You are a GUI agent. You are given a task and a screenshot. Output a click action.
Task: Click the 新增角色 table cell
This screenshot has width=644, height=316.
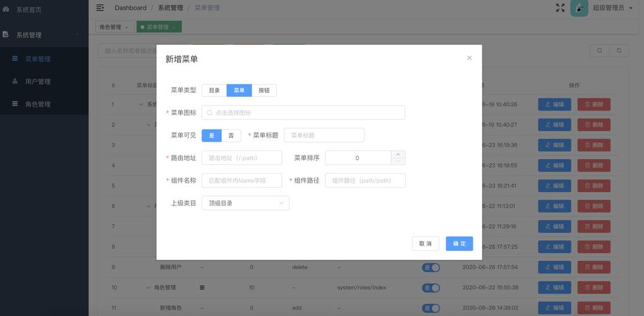pos(171,308)
